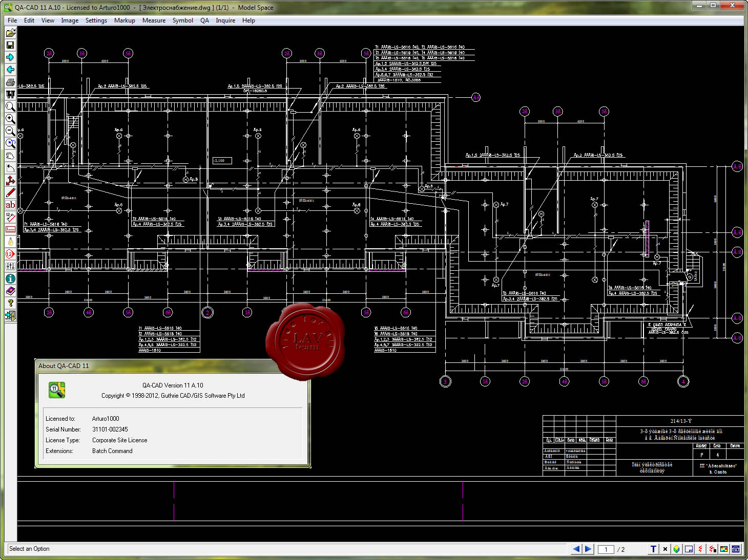Open a drawing file with folder icon
748x560 pixels.
click(10, 33)
